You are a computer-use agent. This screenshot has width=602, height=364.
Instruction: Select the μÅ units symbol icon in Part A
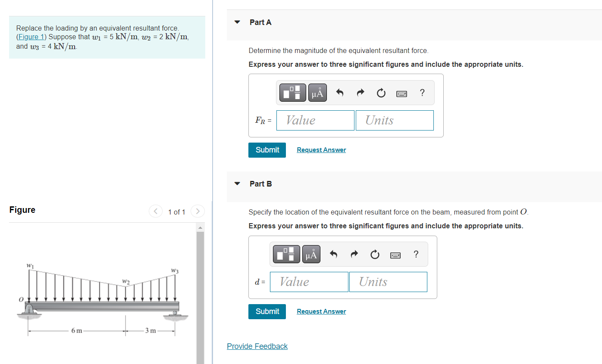317,92
